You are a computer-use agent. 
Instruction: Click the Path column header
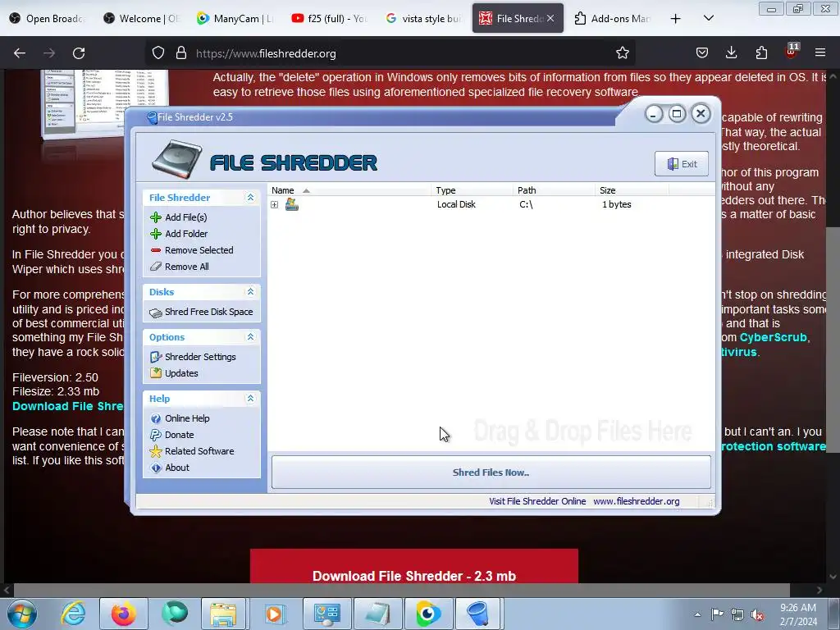click(554, 190)
